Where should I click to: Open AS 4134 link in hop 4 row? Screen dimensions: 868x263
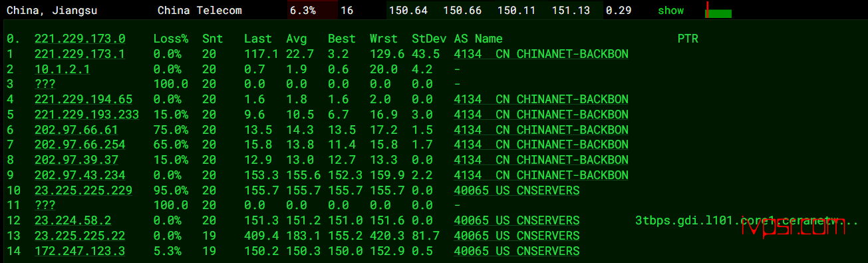click(x=541, y=99)
